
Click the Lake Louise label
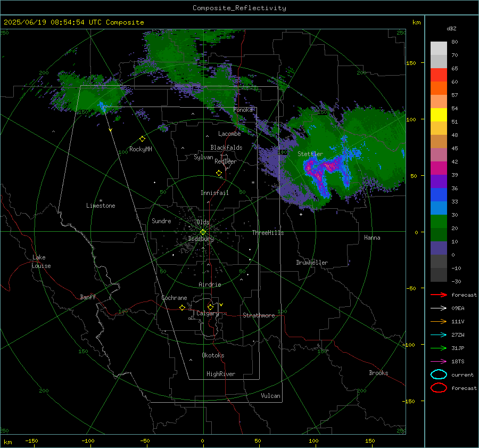pos(41,262)
